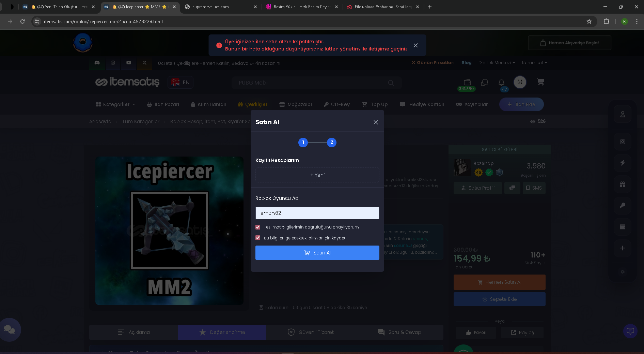The width and height of the screenshot is (644, 354).
Task: Open Instagram icon in top bar
Action: (x=113, y=63)
